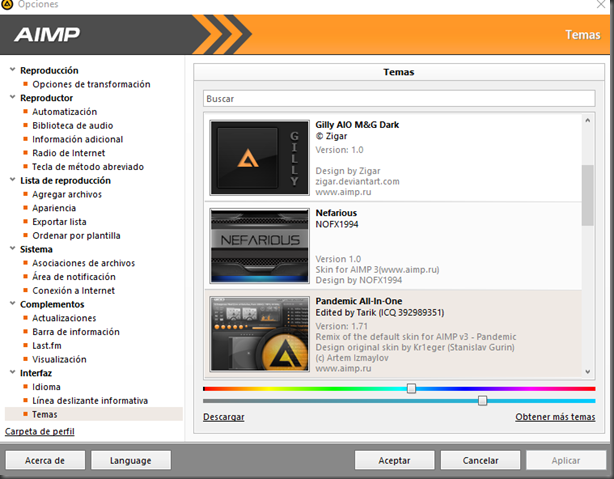
Task: Select Ordenar por plantilla
Action: 76,235
